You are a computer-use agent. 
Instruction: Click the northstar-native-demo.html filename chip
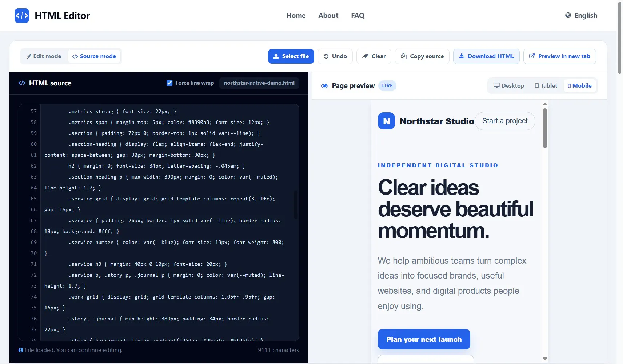259,83
